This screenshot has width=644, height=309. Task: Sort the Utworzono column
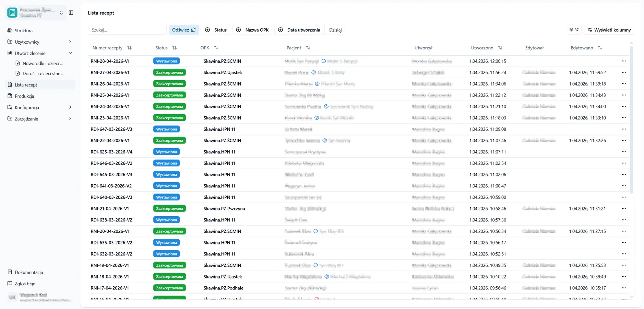[x=500, y=48]
